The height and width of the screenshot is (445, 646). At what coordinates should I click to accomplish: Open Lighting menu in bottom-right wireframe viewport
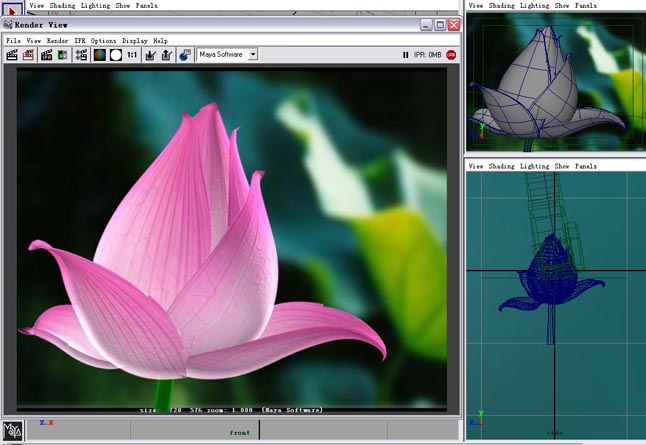coord(534,166)
